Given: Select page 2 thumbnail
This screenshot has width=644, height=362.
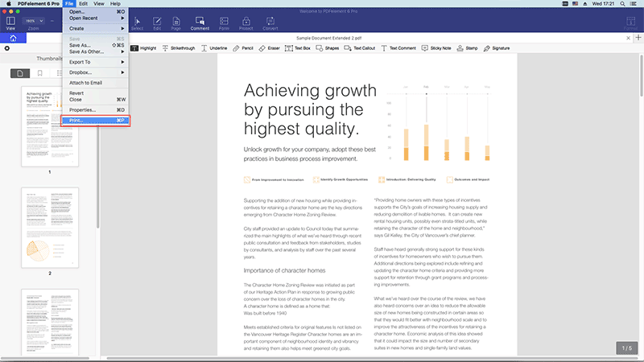Looking at the screenshot, I should click(x=50, y=228).
